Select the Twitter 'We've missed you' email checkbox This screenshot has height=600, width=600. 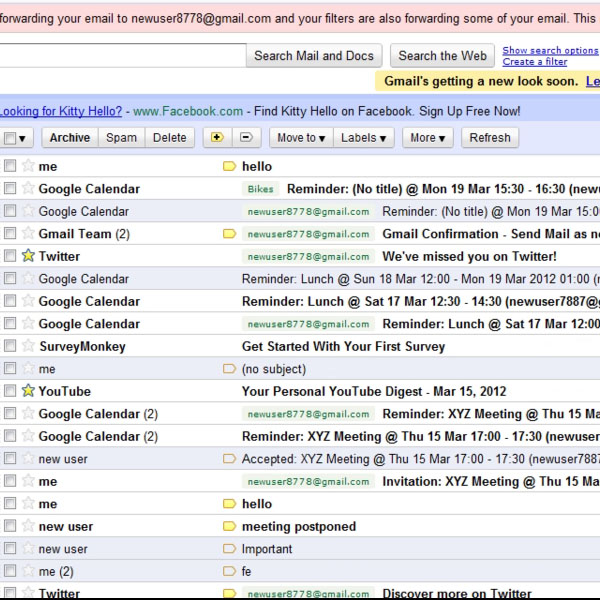pyautogui.click(x=10, y=256)
